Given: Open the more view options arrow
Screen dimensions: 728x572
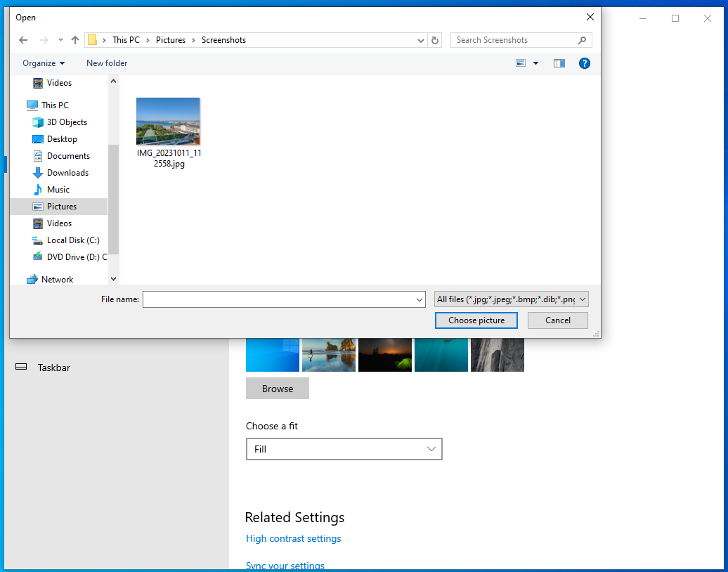Looking at the screenshot, I should (535, 63).
